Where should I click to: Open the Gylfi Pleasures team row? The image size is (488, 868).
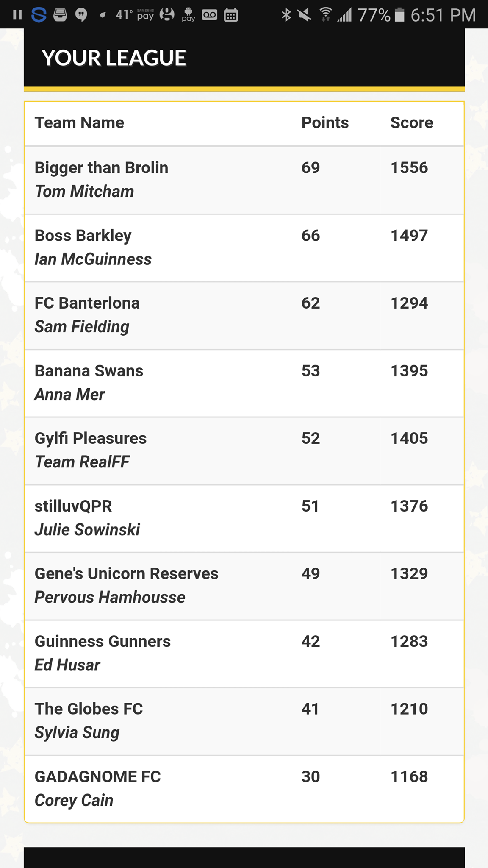pos(244,451)
